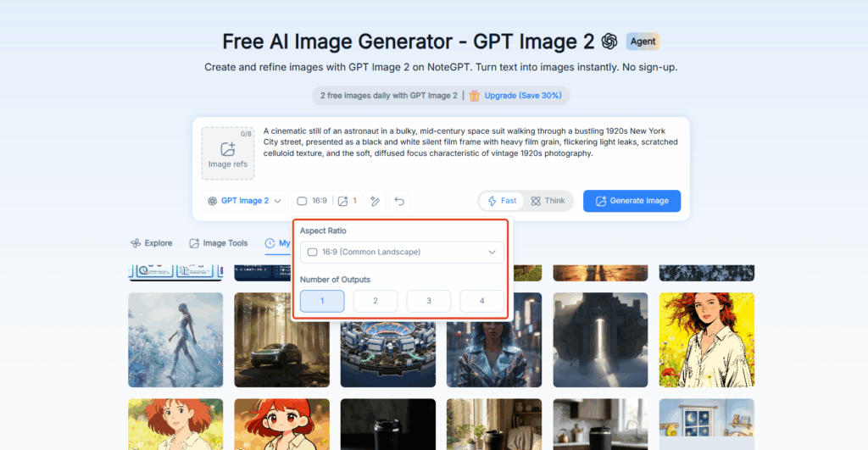Open the cozy living room thumbnail

(x=494, y=424)
